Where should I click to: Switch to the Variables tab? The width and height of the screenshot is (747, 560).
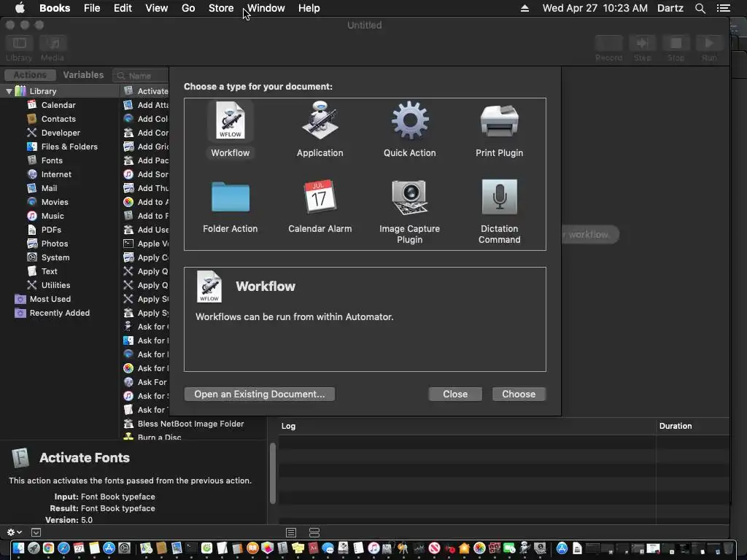(83, 75)
